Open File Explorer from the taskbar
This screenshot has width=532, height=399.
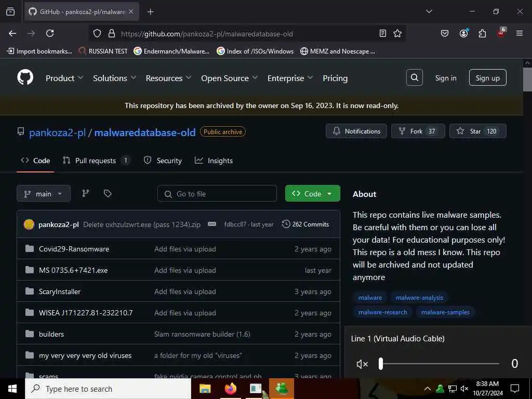coord(205,389)
